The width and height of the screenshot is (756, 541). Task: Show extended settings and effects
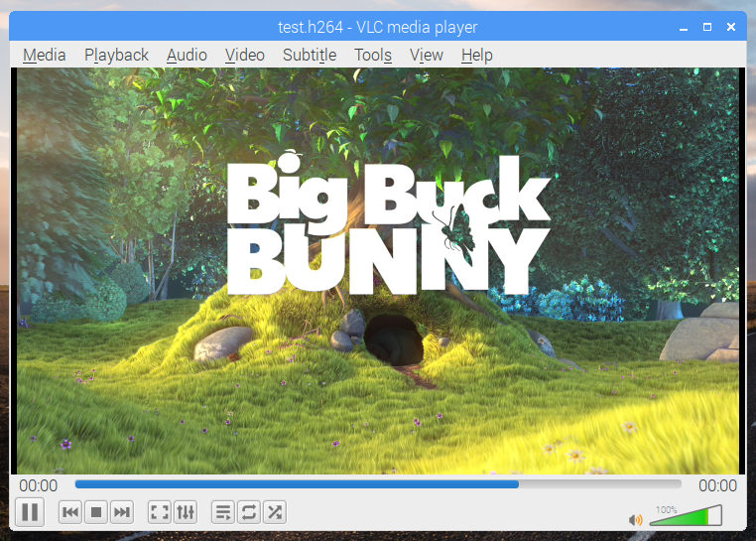point(186,512)
